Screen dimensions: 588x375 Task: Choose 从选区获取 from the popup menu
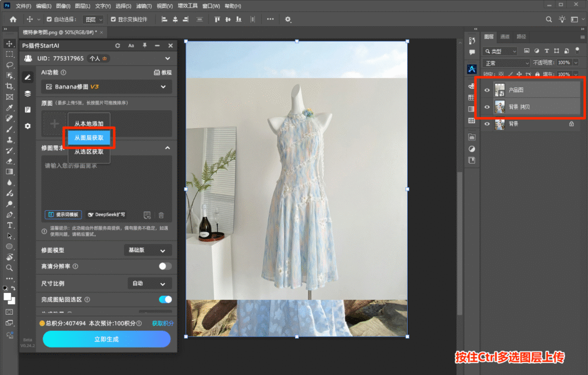(89, 152)
